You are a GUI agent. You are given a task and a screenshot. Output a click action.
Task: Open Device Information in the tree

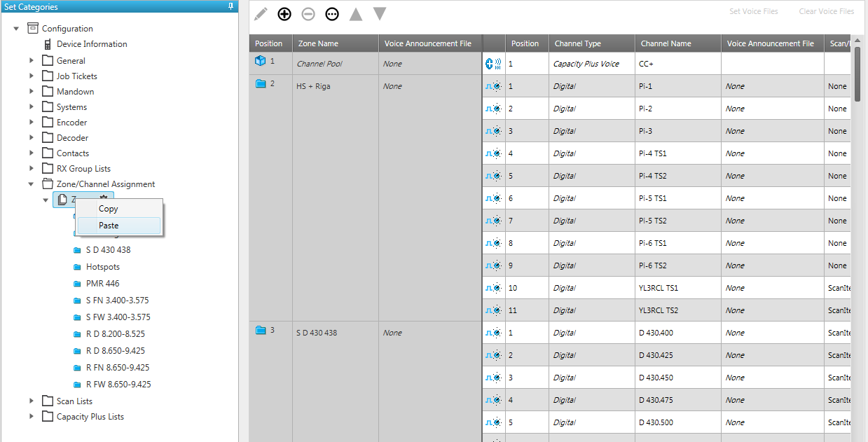[92, 44]
